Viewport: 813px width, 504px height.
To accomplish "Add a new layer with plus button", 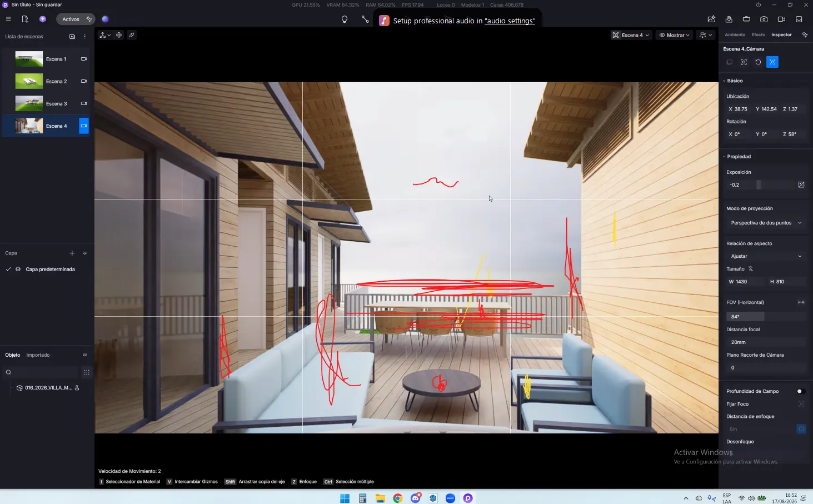I will coord(72,253).
